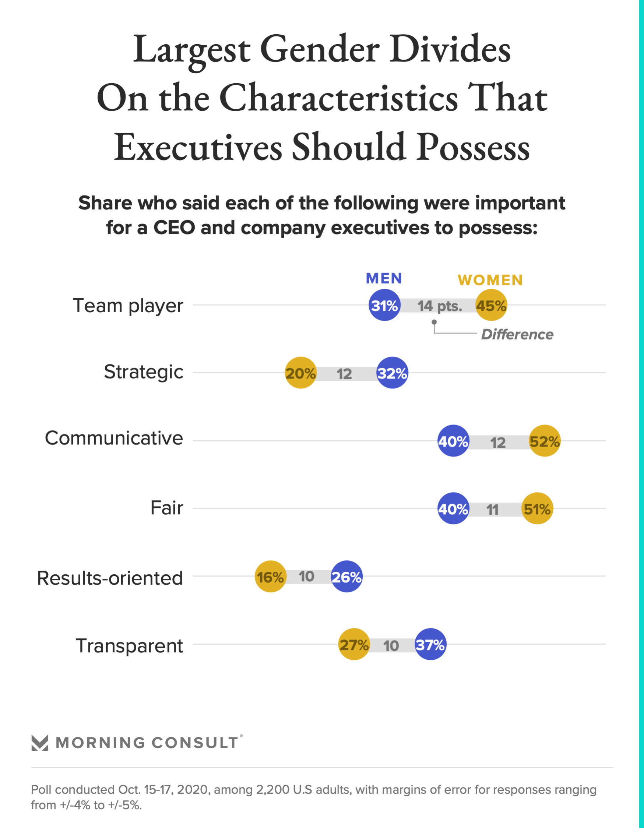Select the blue 37% Transparent circle
Screen dimensions: 644x828
430,644
